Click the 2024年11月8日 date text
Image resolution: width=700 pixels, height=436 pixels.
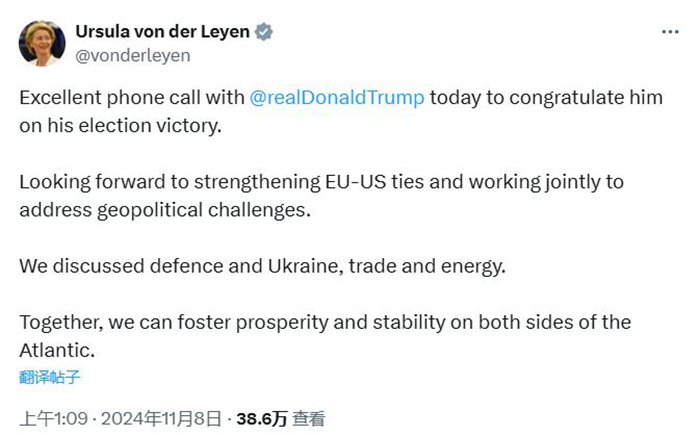click(x=161, y=419)
